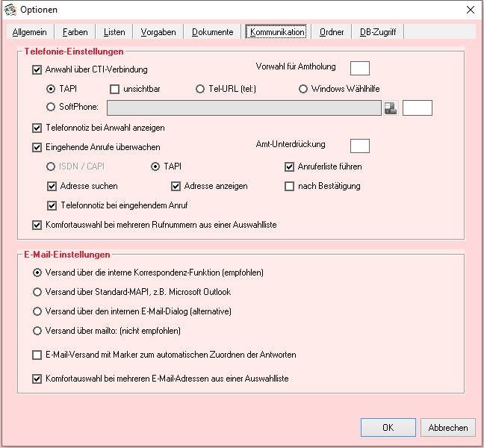
Task: Select the 'Tel-URL (tel:)' radio button
Action: point(200,89)
